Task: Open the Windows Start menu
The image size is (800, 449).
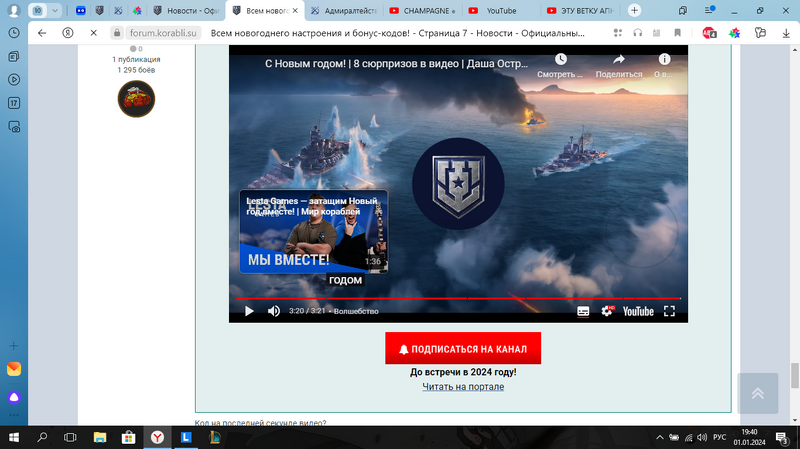Action: [14, 437]
